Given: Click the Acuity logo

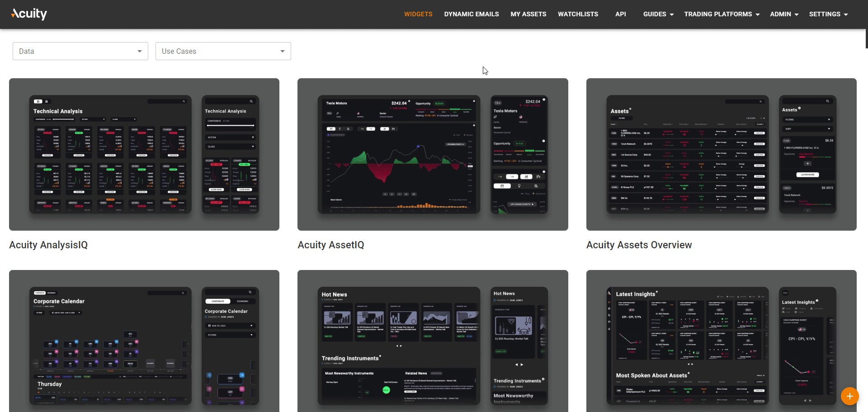Looking at the screenshot, I should 29,14.
